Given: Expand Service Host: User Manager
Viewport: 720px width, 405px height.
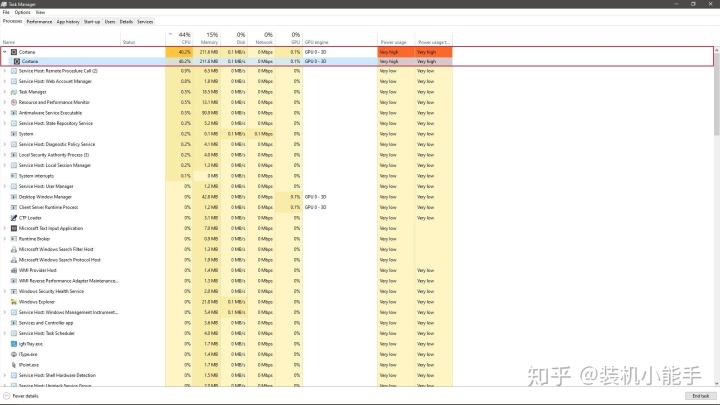Looking at the screenshot, I should point(5,186).
